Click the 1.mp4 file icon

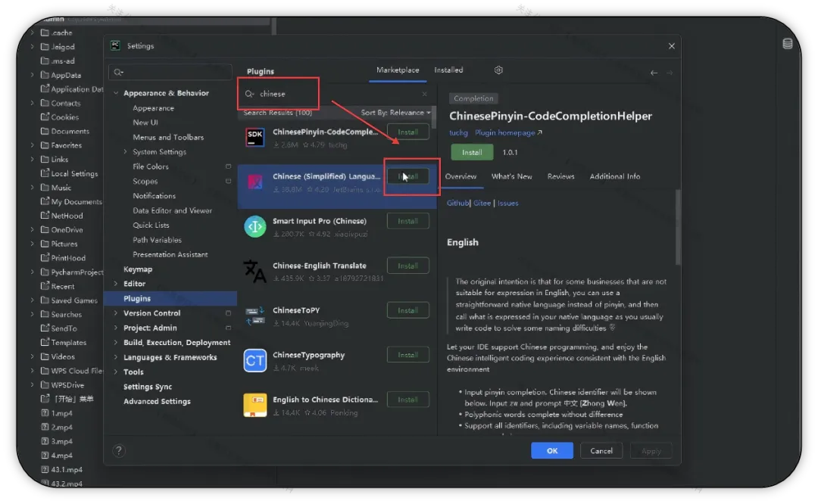tap(45, 413)
